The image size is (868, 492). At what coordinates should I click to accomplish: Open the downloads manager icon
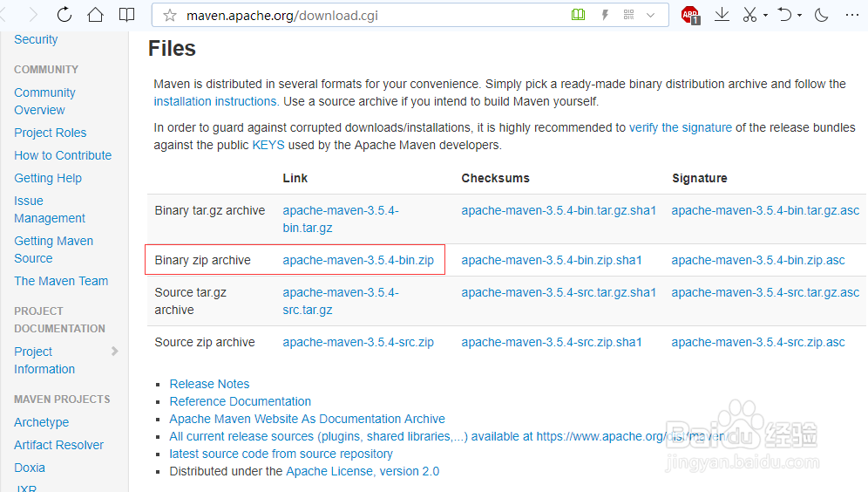[722, 15]
